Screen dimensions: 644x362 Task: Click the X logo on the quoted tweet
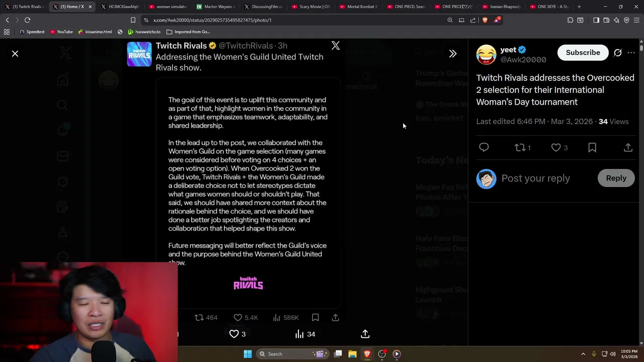[x=336, y=46]
